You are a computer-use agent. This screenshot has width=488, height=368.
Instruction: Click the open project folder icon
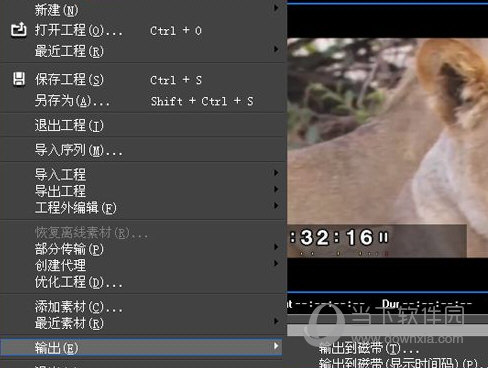(x=19, y=30)
